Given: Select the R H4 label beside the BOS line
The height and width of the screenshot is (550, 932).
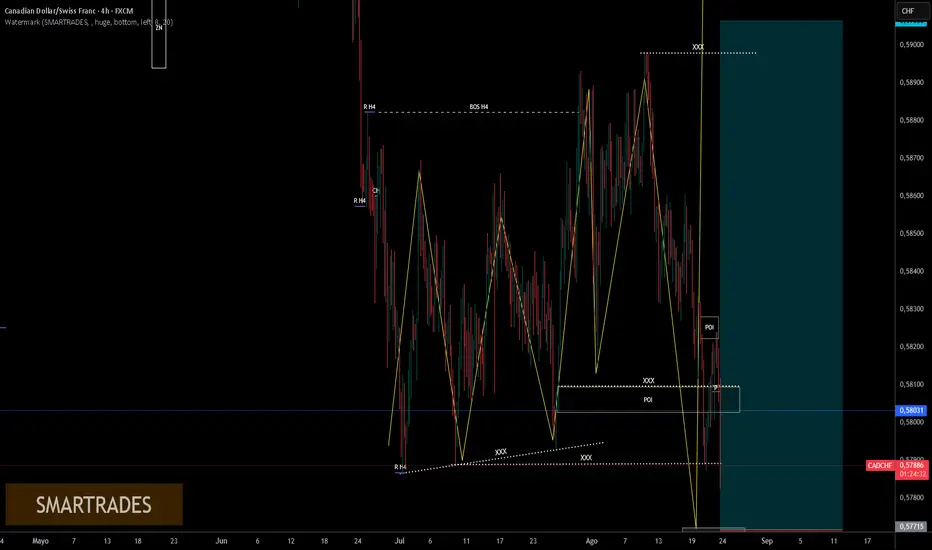Looking at the screenshot, I should [369, 107].
